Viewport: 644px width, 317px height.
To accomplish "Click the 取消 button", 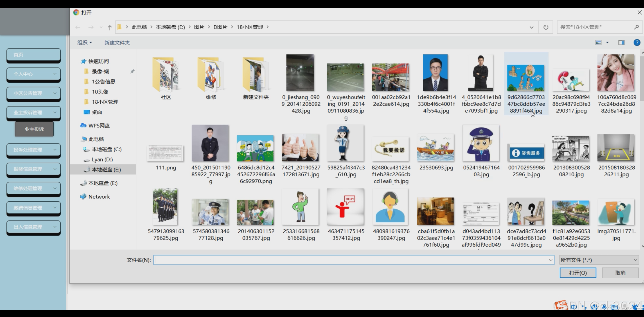I will (x=620, y=273).
